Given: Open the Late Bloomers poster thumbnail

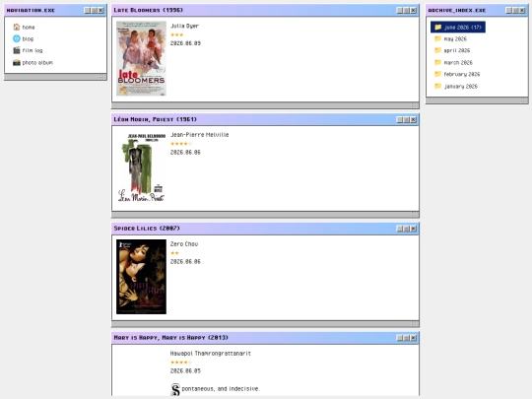Looking at the screenshot, I should (141, 58).
